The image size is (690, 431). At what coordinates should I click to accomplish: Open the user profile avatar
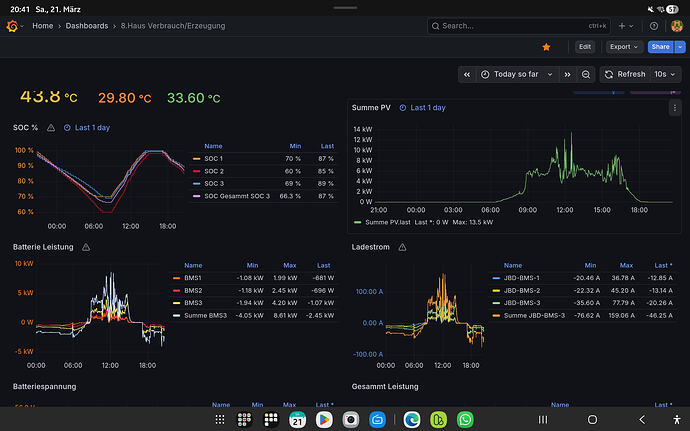click(674, 26)
